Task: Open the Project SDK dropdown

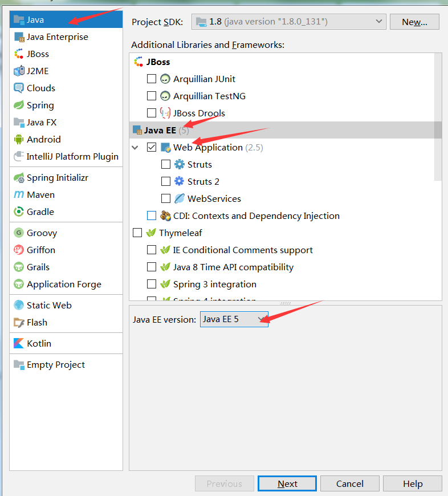Action: (x=288, y=22)
